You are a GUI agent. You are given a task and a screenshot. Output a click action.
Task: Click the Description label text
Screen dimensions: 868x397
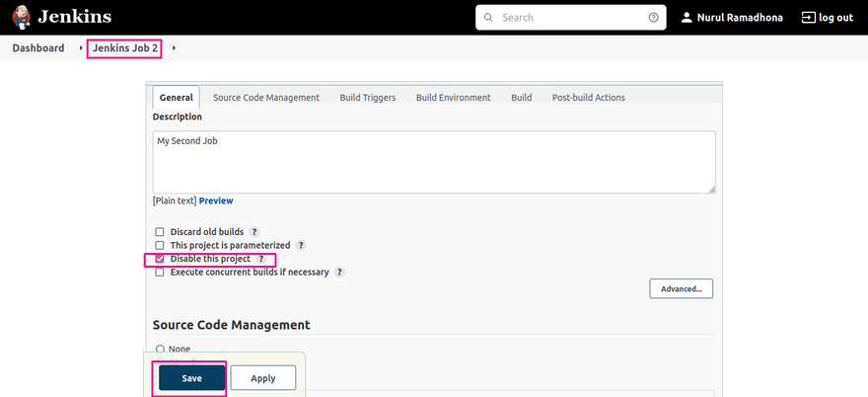click(178, 117)
